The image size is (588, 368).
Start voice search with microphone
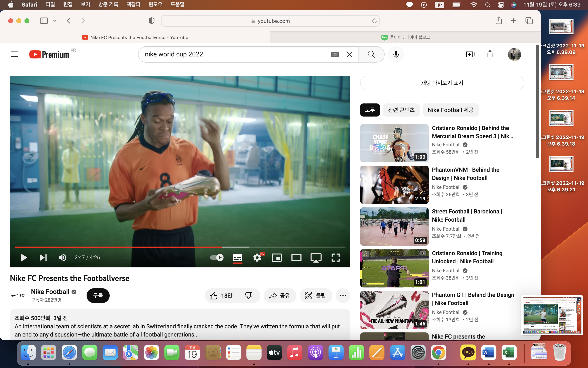396,54
